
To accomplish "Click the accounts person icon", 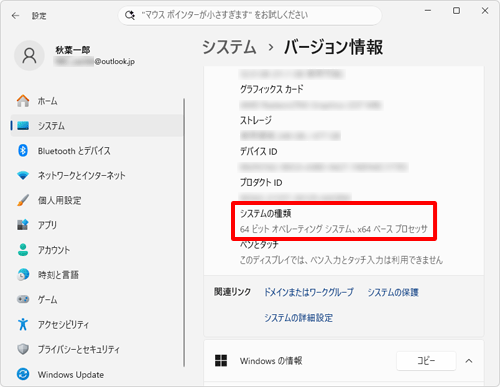I will [x=23, y=250].
